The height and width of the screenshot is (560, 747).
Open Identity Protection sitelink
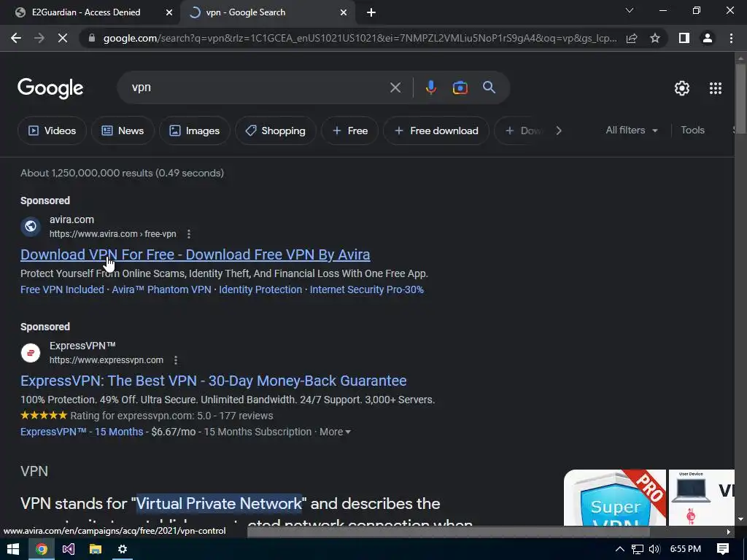pos(260,289)
